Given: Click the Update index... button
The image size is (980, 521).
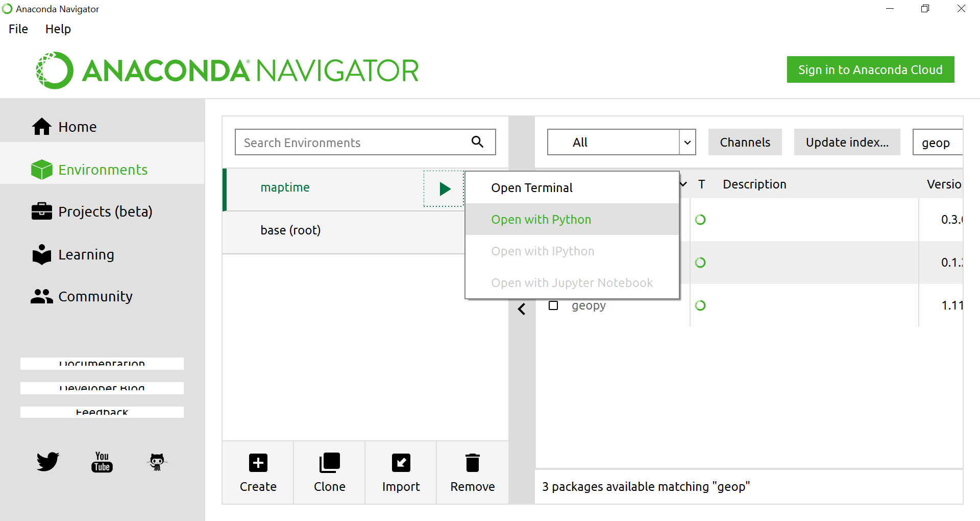Looking at the screenshot, I should (847, 142).
